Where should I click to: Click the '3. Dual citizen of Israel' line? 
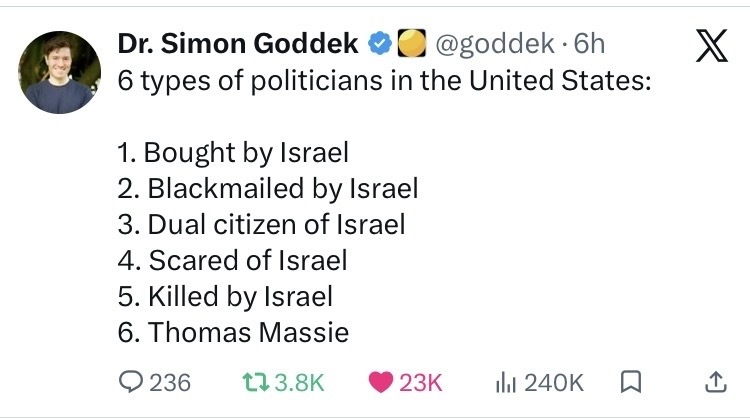coord(261,224)
